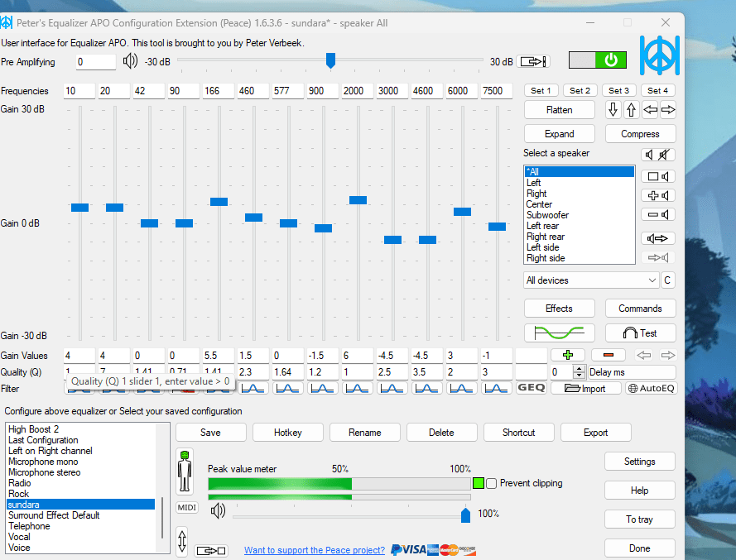Increase delay with stepper up arrow

(x=580, y=369)
